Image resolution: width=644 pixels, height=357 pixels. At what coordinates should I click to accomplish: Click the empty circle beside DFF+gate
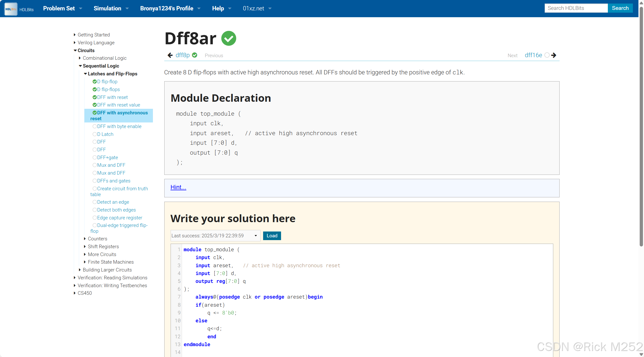coord(95,157)
